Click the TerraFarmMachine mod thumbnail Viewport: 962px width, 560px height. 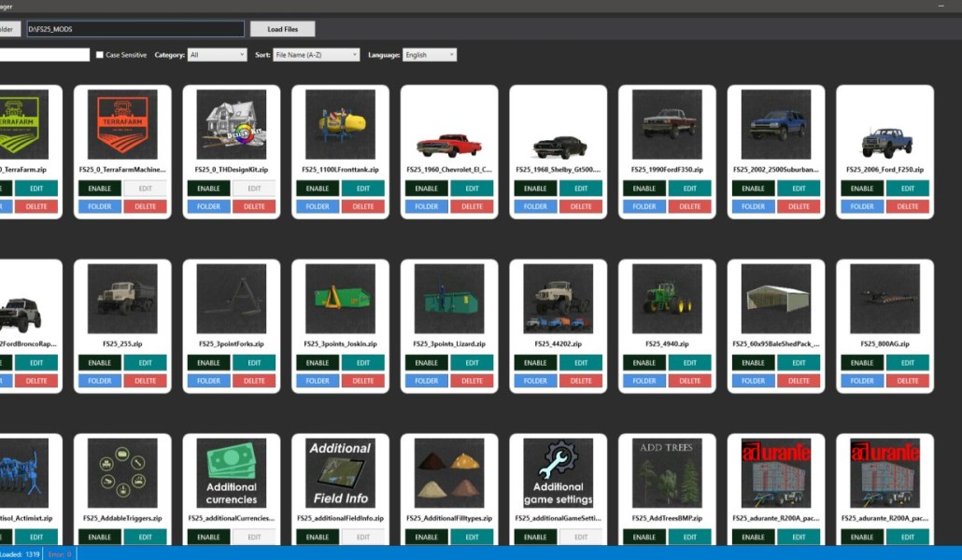click(x=122, y=125)
